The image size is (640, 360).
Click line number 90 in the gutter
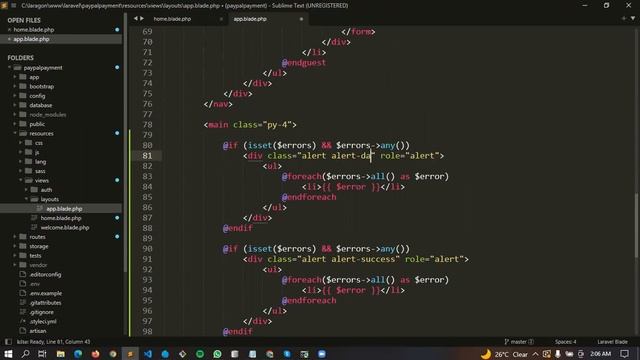(x=147, y=249)
